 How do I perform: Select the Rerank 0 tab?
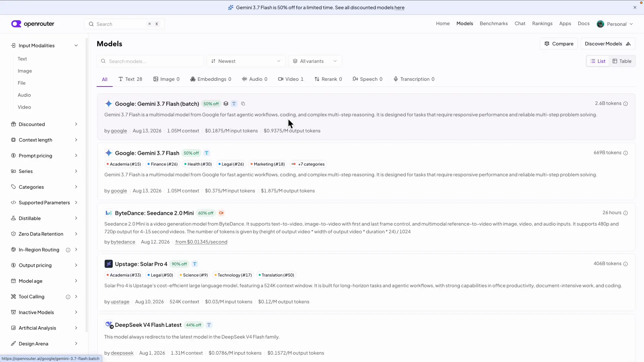(328, 79)
